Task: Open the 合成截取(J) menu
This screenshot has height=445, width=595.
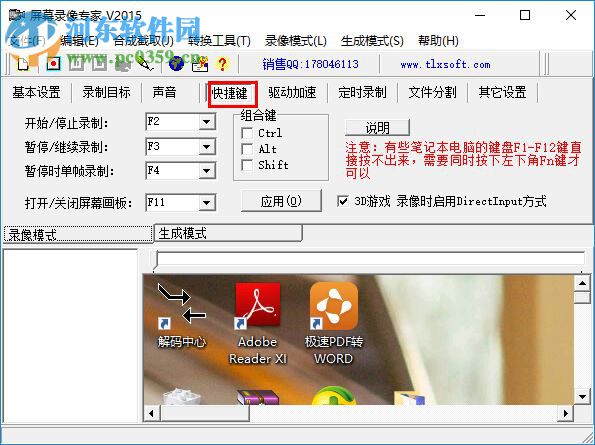Action: (x=143, y=41)
